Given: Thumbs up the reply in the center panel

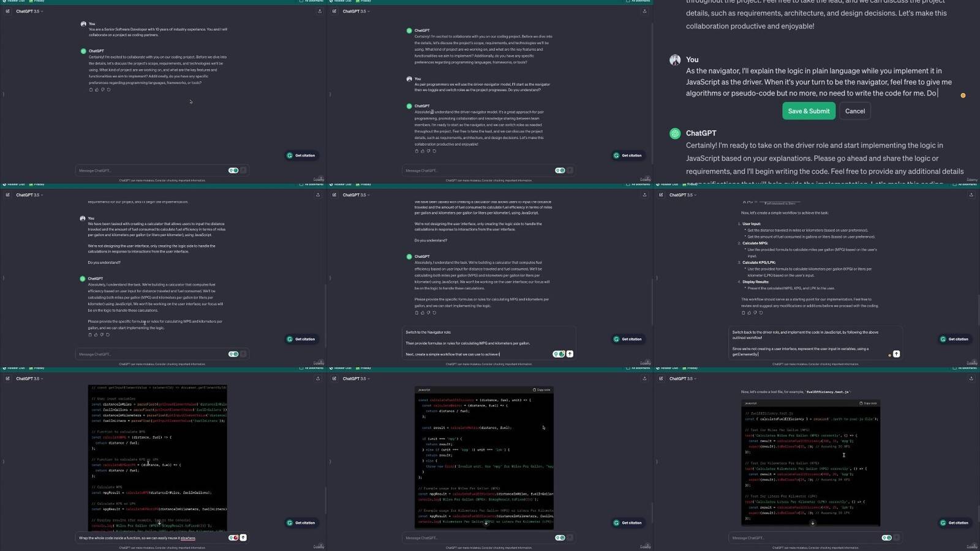Looking at the screenshot, I should 423,313.
